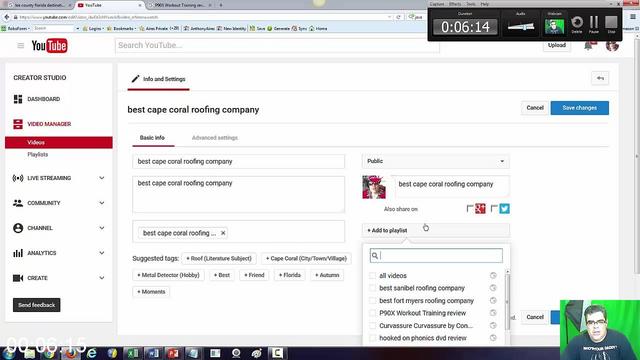Screen dimensions: 640x360
Task: Click the Dashboard grid icon in Creator Studio
Action: point(18,99)
